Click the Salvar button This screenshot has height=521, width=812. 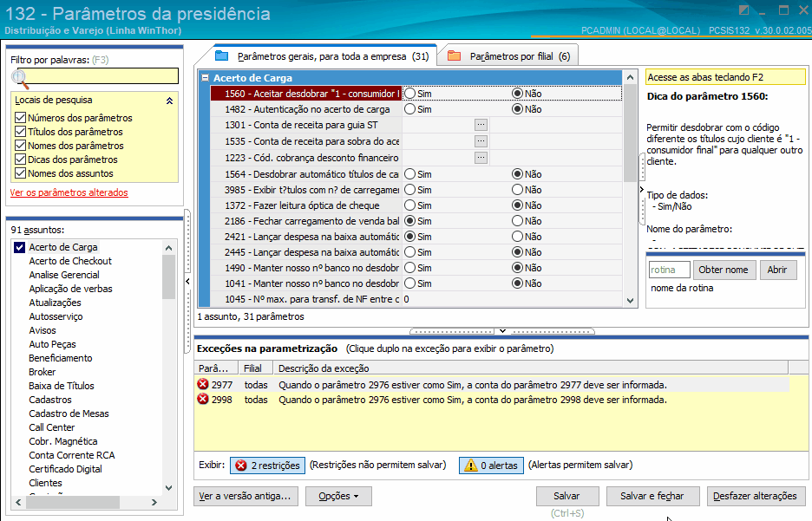pyautogui.click(x=567, y=496)
